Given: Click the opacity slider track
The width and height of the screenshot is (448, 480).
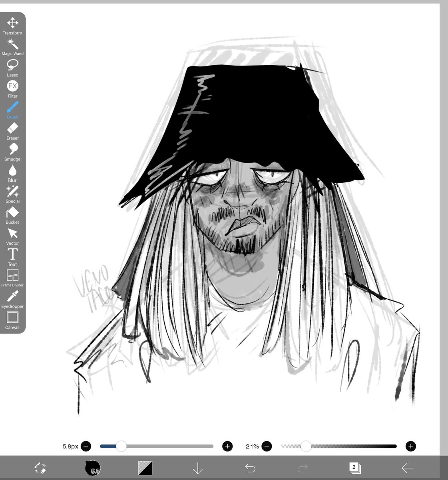Looking at the screenshot, I should (339, 446).
